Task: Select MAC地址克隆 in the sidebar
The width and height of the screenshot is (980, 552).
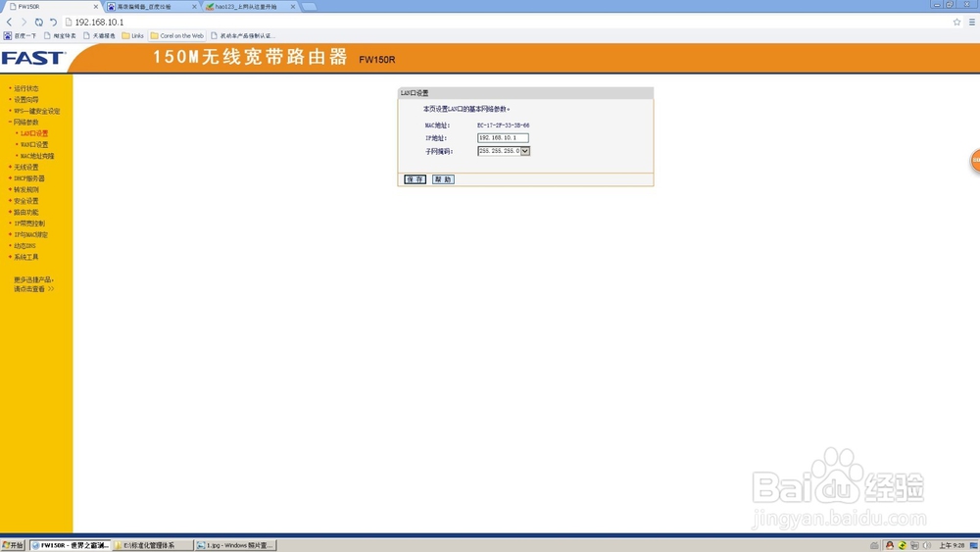Action: click(x=37, y=156)
